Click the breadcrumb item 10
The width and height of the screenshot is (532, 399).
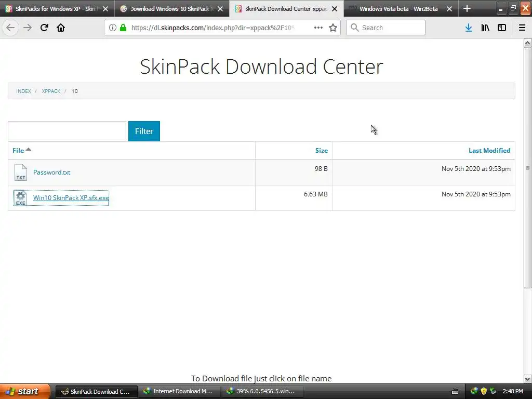point(75,91)
